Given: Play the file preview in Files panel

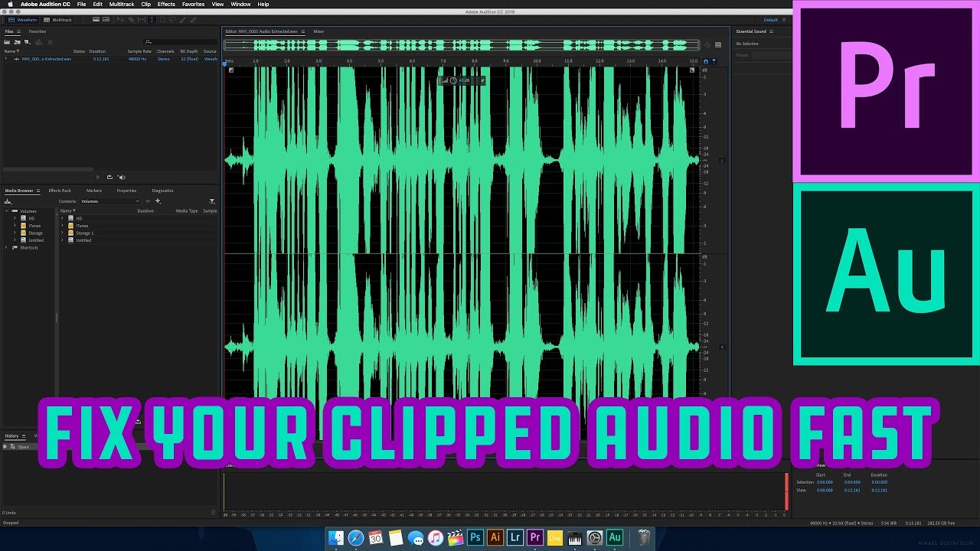Looking at the screenshot, I should tap(98, 177).
